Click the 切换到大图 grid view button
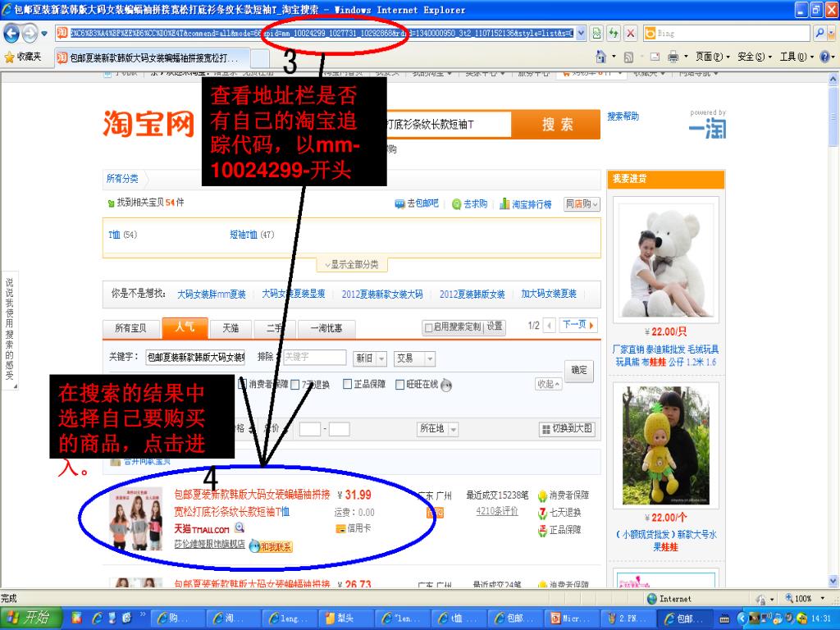This screenshot has width=840, height=630. point(567,428)
